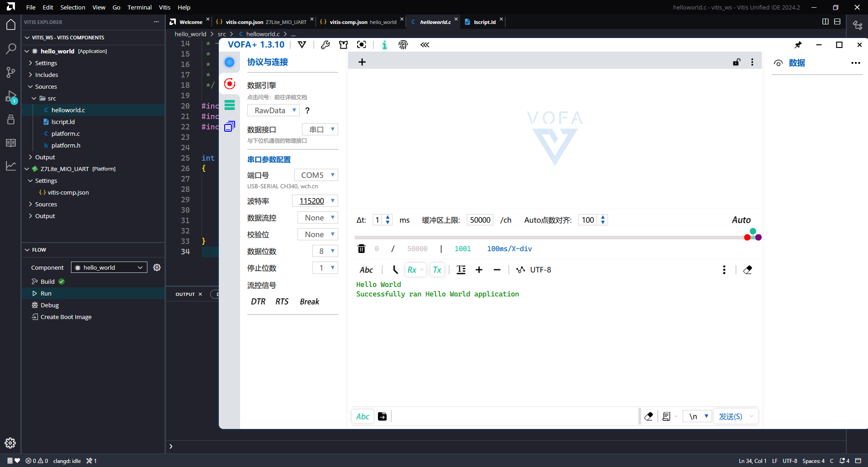Open the COM5 port dropdown

tap(316, 175)
